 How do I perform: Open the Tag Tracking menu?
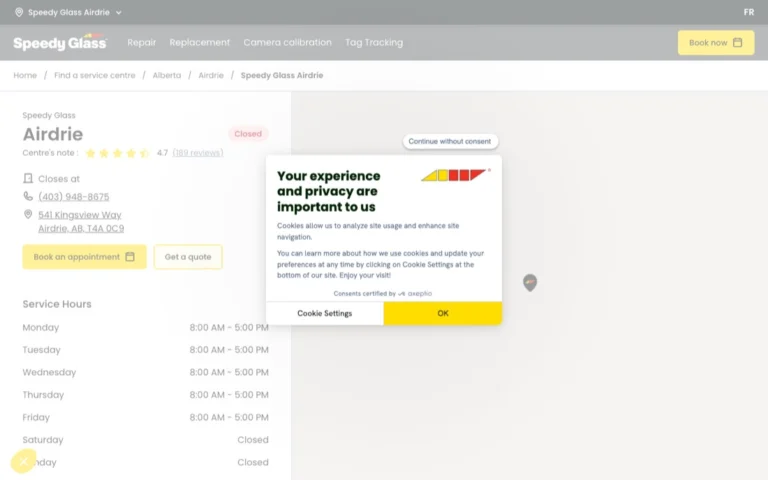pos(374,43)
